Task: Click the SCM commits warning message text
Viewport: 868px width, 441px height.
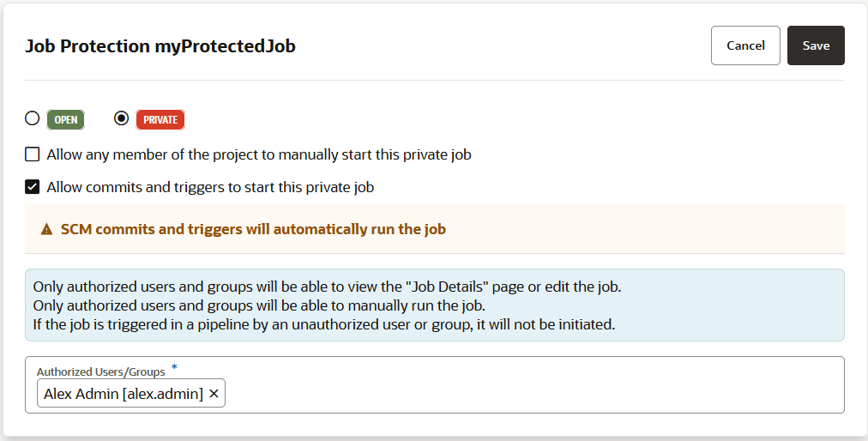Action: 253,229
